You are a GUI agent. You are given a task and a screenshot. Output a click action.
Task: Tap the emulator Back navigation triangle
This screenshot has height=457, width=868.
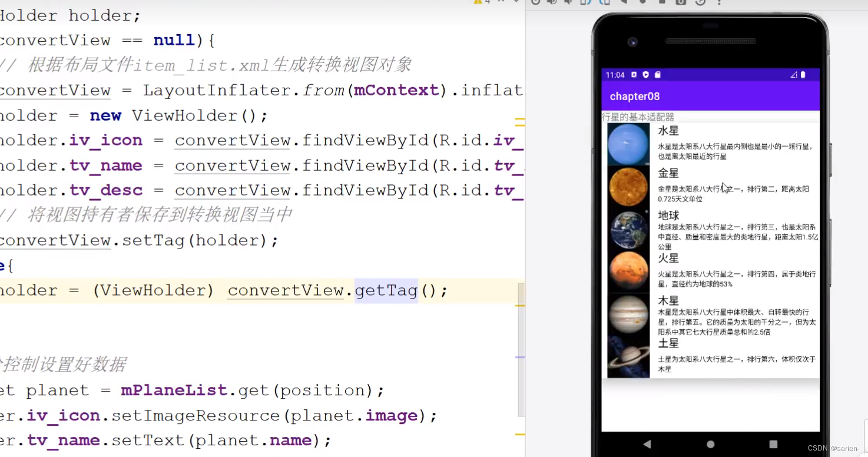coord(647,444)
